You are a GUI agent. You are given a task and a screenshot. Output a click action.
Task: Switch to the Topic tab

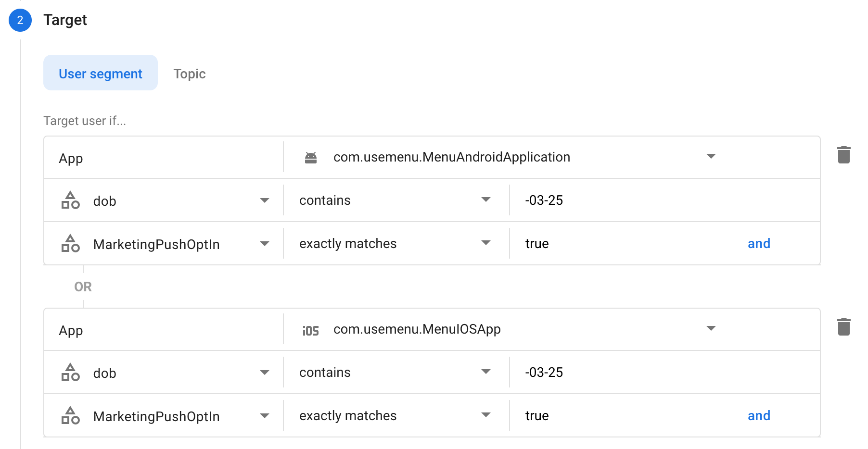tap(189, 73)
